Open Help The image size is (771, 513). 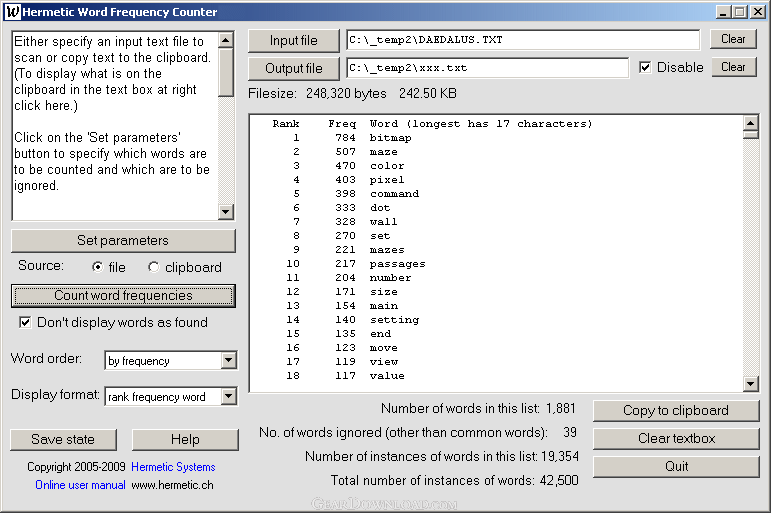(x=185, y=439)
